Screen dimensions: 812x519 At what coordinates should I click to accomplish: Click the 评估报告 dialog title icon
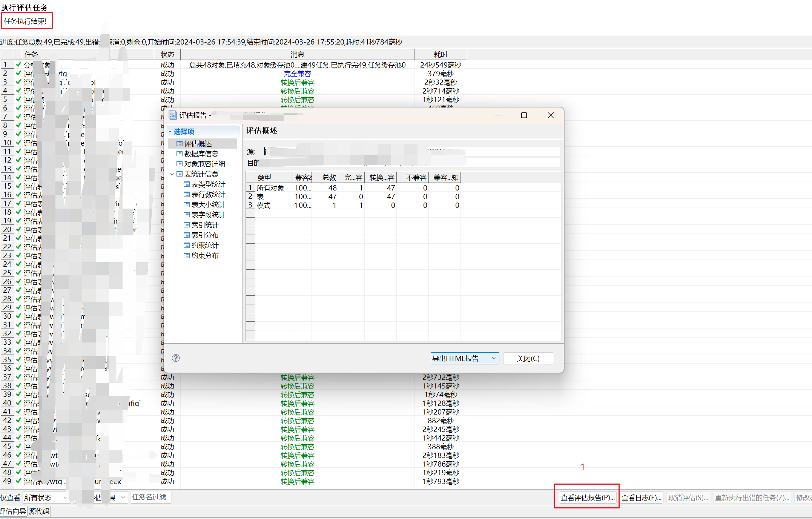pyautogui.click(x=173, y=115)
